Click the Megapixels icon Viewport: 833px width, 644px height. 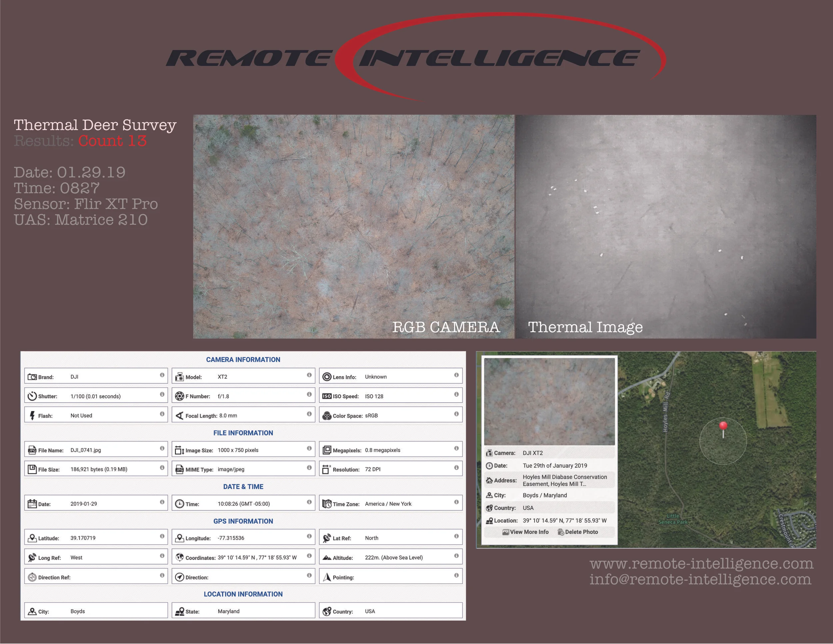pos(327,450)
